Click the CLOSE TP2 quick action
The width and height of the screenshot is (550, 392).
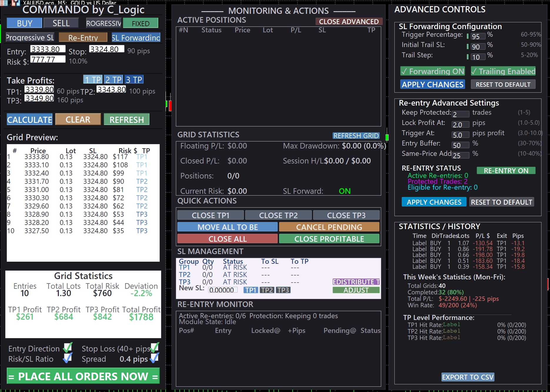click(x=279, y=215)
